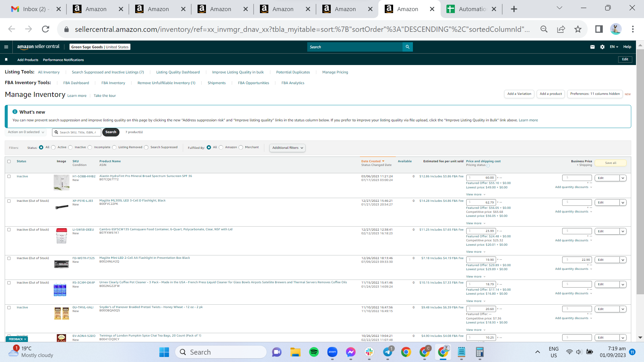This screenshot has height=362, width=644.
Task: Expand Edit dropdown arrow for Alastin sunscreen
Action: coord(623,178)
